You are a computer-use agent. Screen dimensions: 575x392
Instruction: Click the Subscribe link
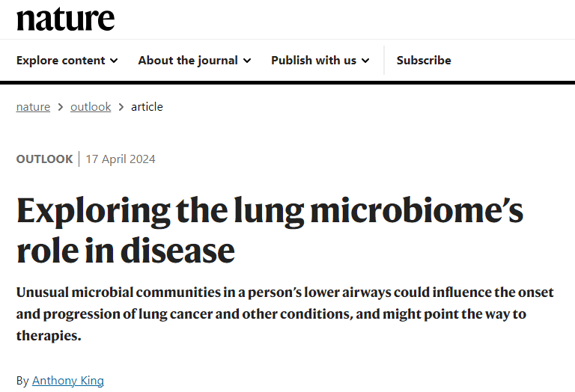[x=424, y=60]
